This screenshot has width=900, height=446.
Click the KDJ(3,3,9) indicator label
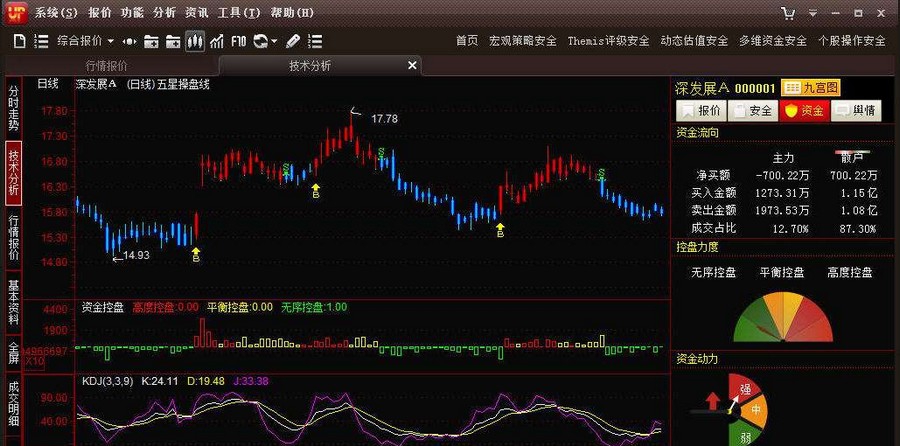(107, 381)
